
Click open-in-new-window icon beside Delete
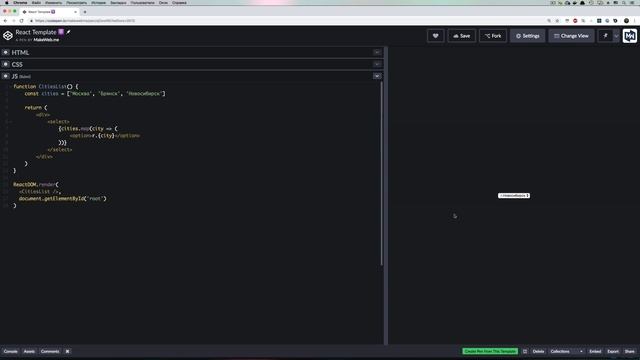525,351
